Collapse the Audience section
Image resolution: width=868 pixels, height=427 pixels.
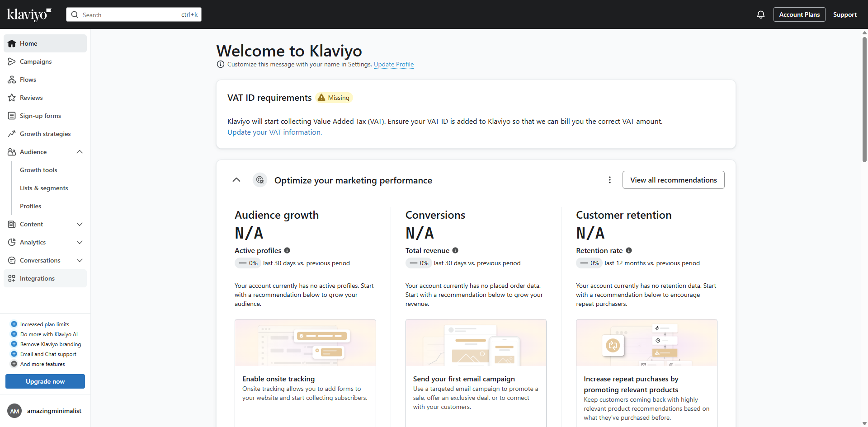tap(80, 152)
